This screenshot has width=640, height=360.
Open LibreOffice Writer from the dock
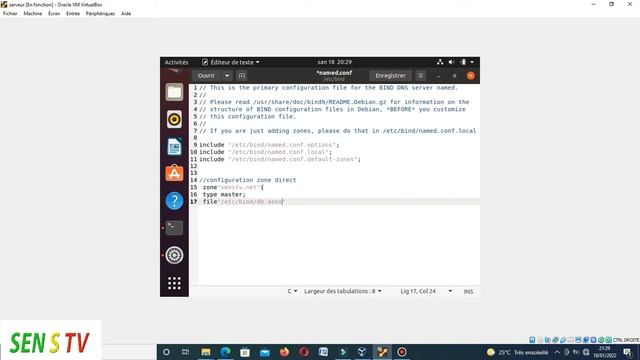(x=174, y=147)
